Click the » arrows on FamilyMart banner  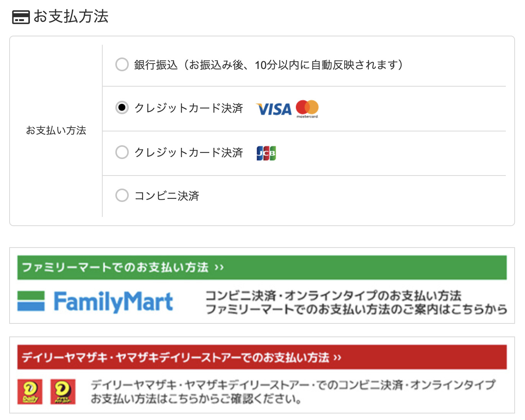(219, 267)
